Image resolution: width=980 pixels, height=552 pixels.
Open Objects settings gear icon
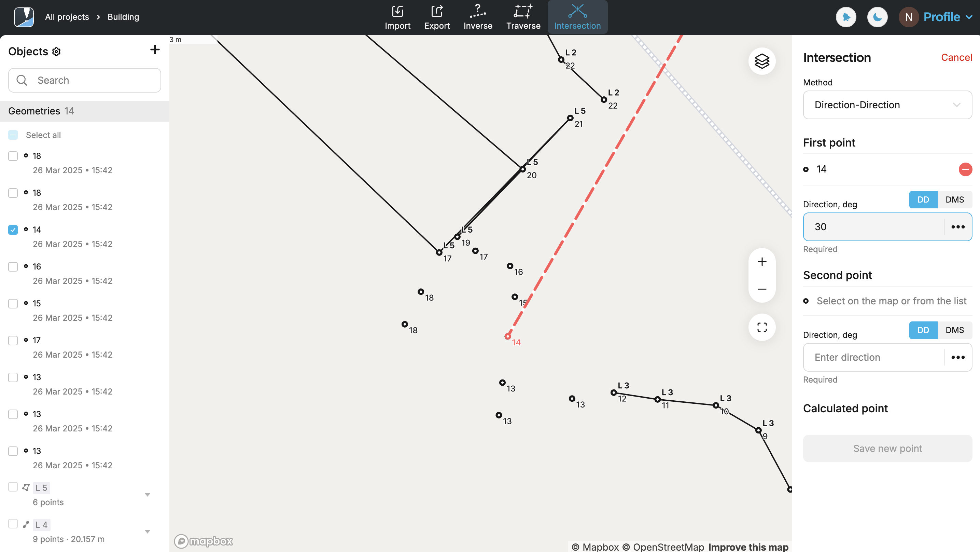pos(56,51)
